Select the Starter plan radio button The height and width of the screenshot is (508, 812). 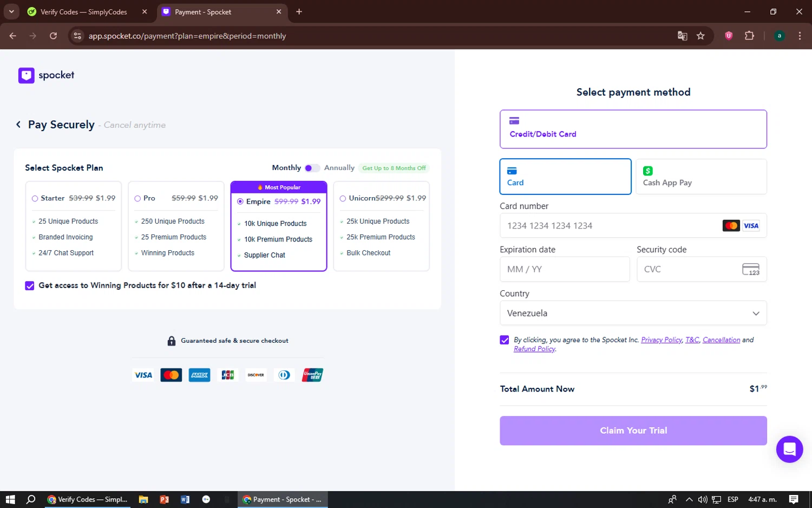35,199
